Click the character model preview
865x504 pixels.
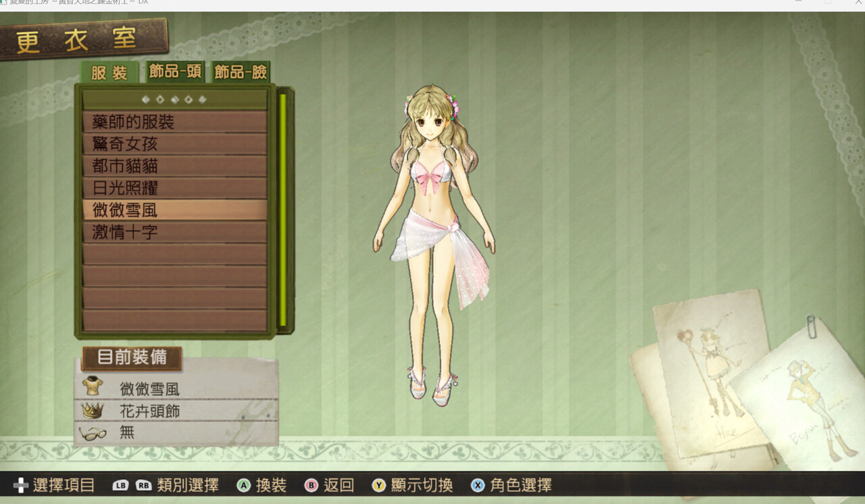pyautogui.click(x=433, y=245)
